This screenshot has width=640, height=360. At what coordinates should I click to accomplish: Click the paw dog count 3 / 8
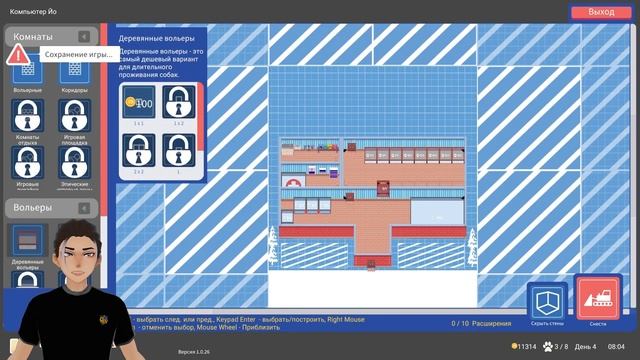coord(556,347)
